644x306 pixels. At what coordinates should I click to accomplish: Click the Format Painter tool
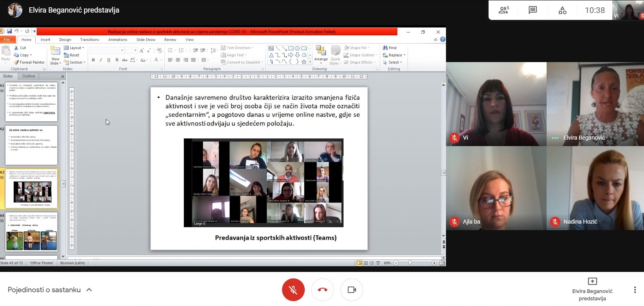pos(30,62)
